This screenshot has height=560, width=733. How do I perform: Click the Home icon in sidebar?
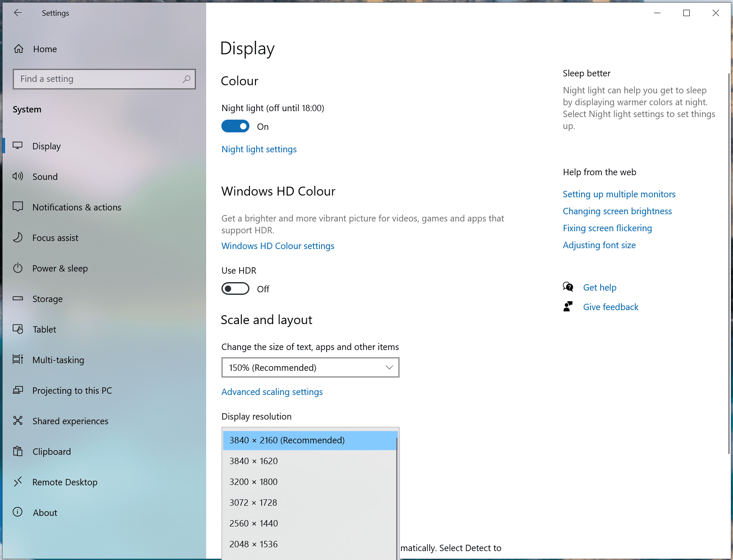point(19,49)
